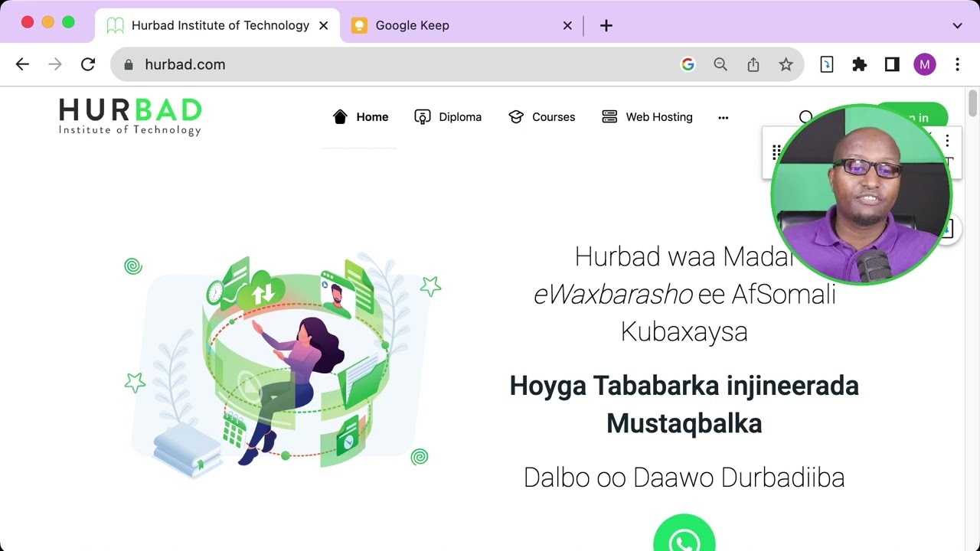
Task: Open the Web Hosting menu item
Action: coord(647,117)
